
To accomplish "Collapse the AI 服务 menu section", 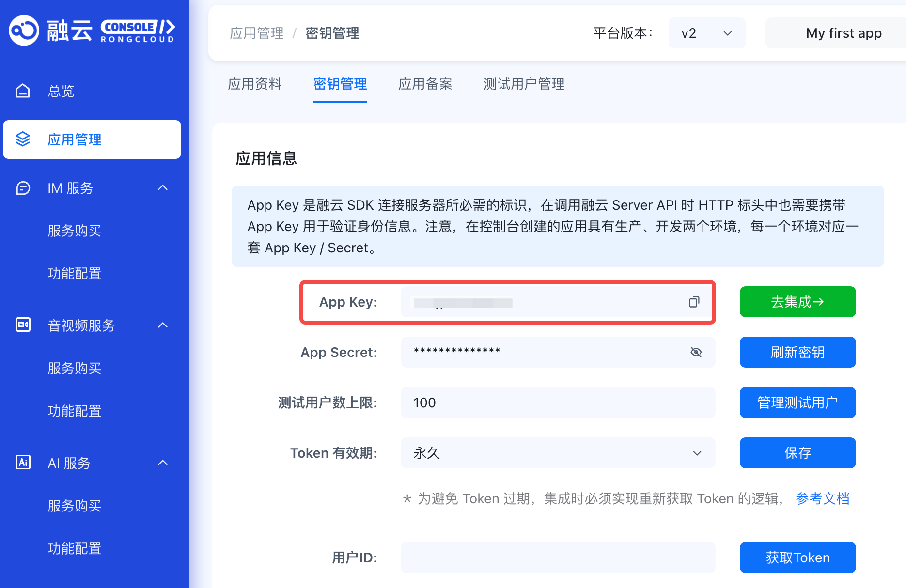I will click(x=163, y=463).
